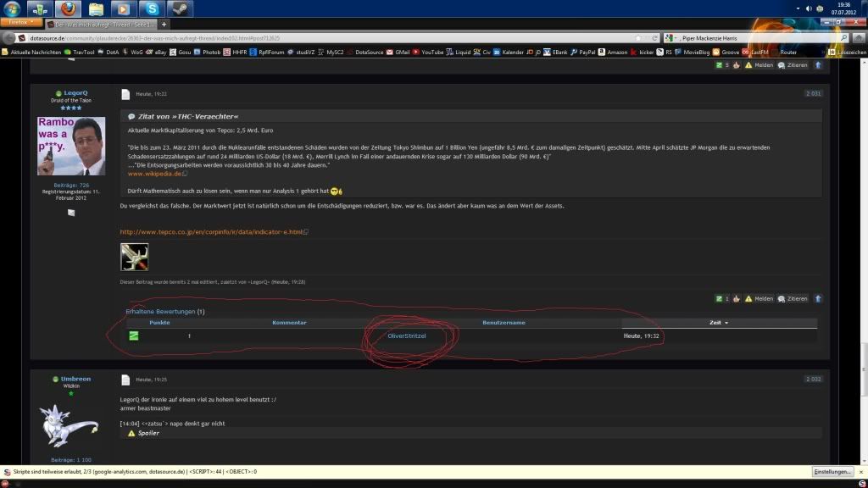
Task: Open Umbreon's user profile link
Action: pyautogui.click(x=75, y=379)
